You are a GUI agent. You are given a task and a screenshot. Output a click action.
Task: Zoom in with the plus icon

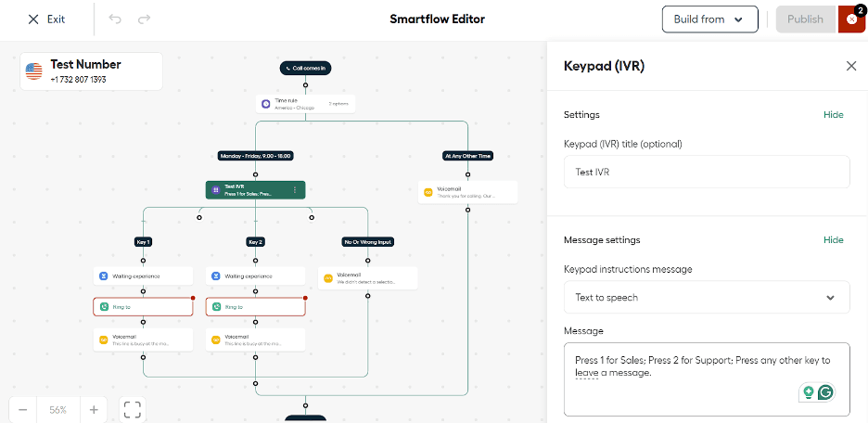pos(94,409)
